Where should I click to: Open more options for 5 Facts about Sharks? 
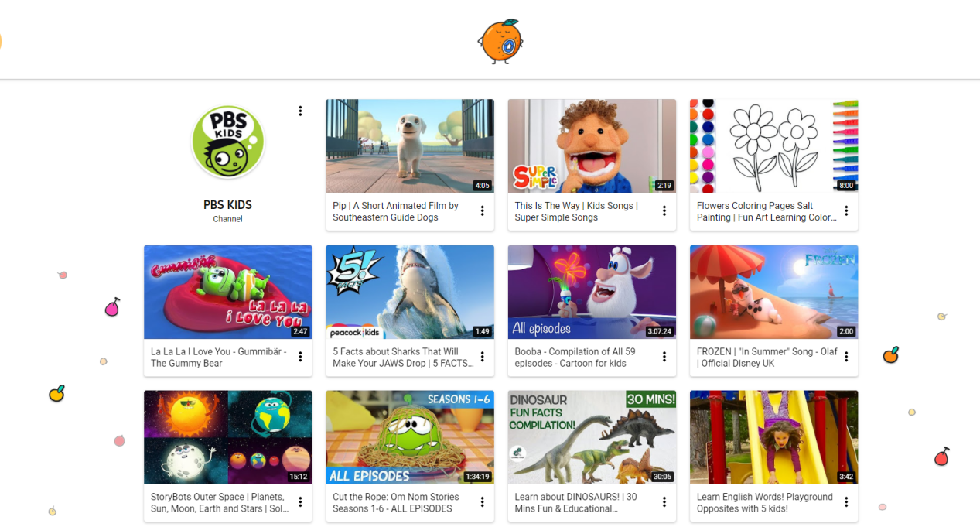pos(482,357)
